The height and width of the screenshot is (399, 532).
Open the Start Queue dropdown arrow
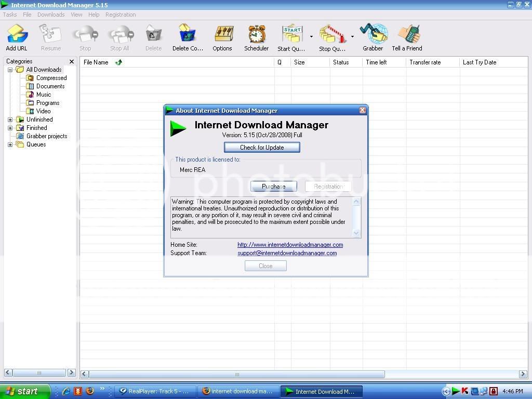[x=311, y=36]
